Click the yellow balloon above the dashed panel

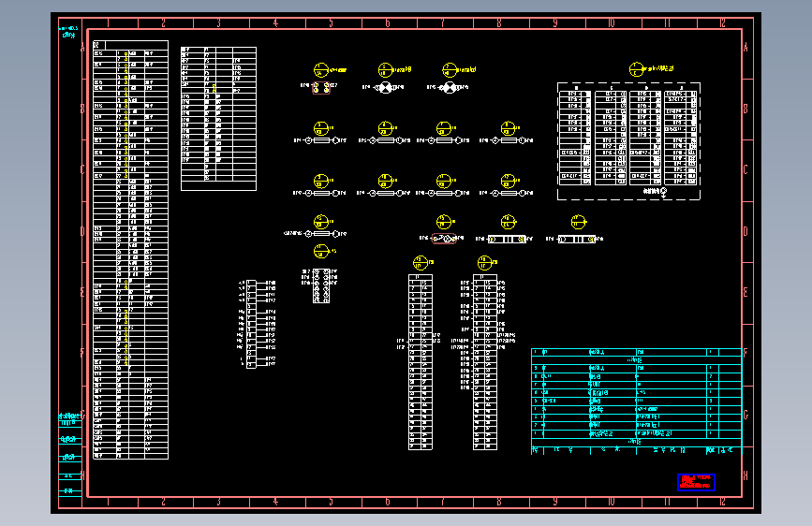(637, 69)
